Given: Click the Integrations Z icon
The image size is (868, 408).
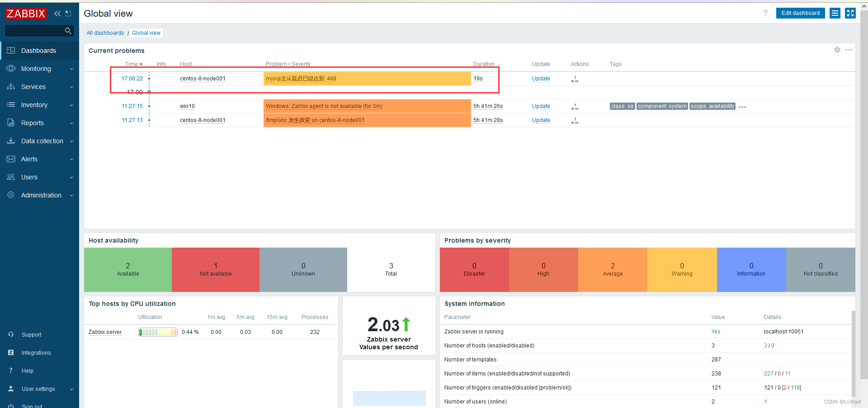Looking at the screenshot, I should [11, 352].
